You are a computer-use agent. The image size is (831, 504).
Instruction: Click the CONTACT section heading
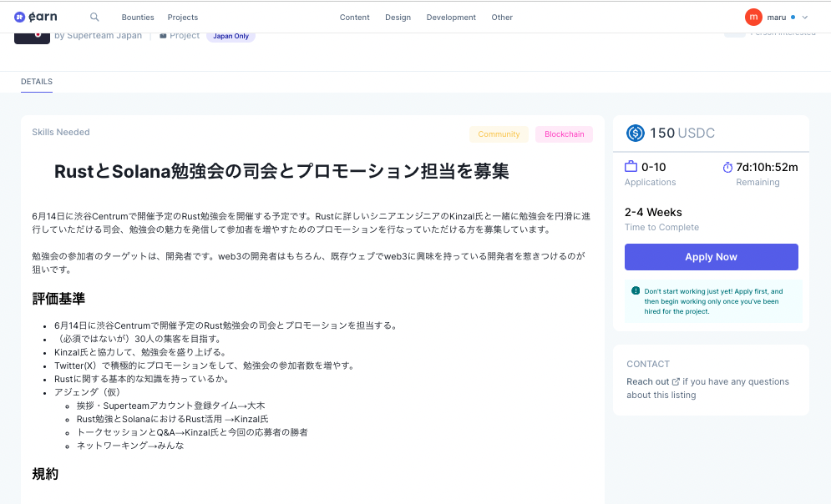click(x=647, y=365)
